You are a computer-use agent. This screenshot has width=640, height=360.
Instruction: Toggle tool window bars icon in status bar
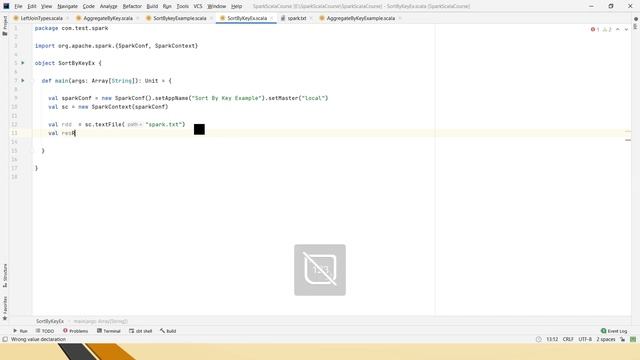(x=5, y=339)
